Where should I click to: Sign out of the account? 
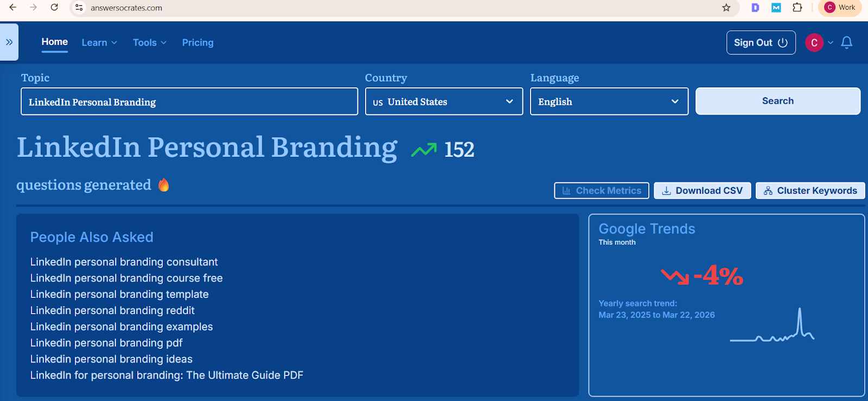pyautogui.click(x=761, y=43)
